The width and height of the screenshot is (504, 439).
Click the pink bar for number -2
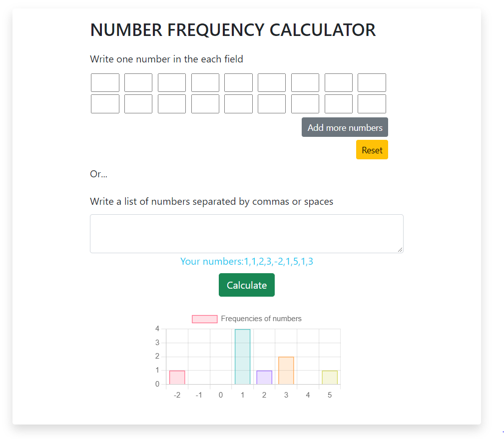coord(177,378)
